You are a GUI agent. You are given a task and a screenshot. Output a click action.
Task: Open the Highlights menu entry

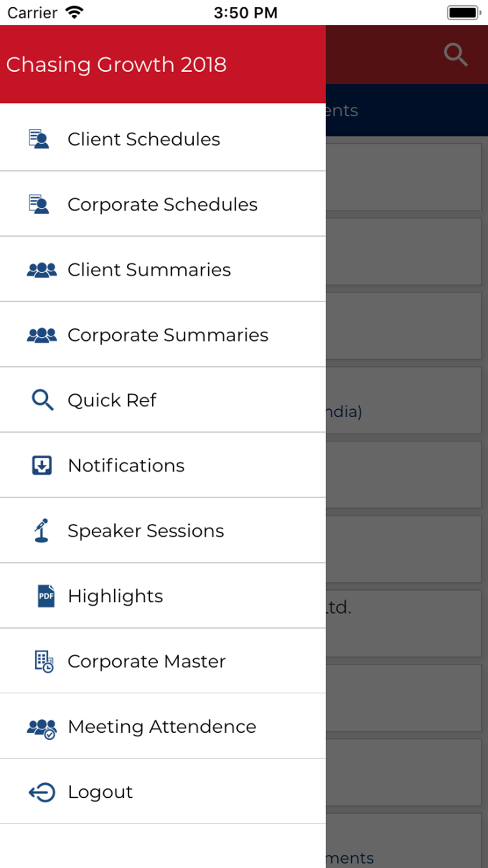[x=115, y=597]
